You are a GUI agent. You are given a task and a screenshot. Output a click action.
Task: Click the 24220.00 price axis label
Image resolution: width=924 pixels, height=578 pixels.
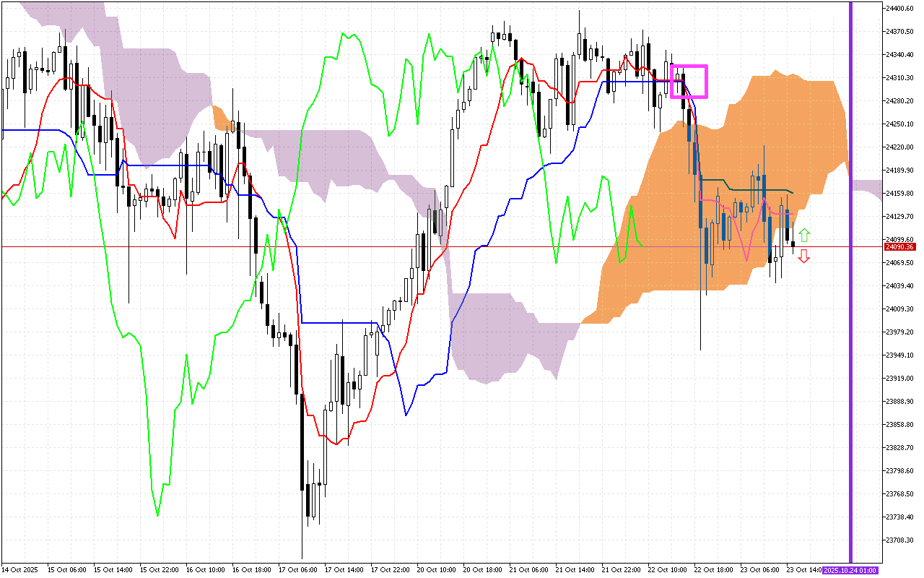899,147
